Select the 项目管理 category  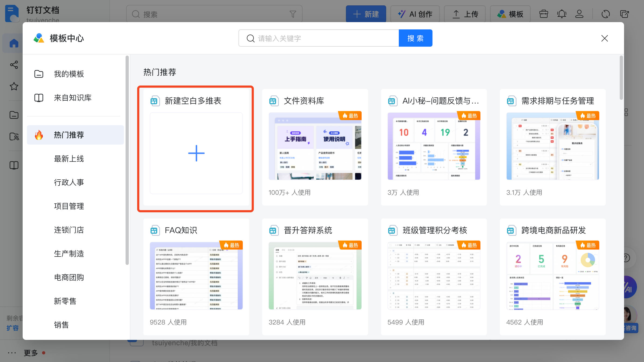coord(69,206)
